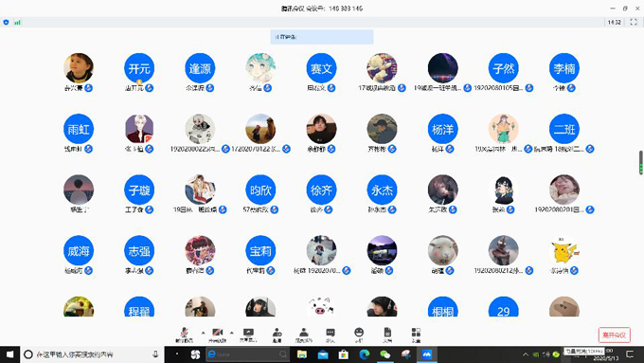The width and height of the screenshot is (644, 363).
Task: Start screen sharing from the toolbar
Action: coord(248,335)
